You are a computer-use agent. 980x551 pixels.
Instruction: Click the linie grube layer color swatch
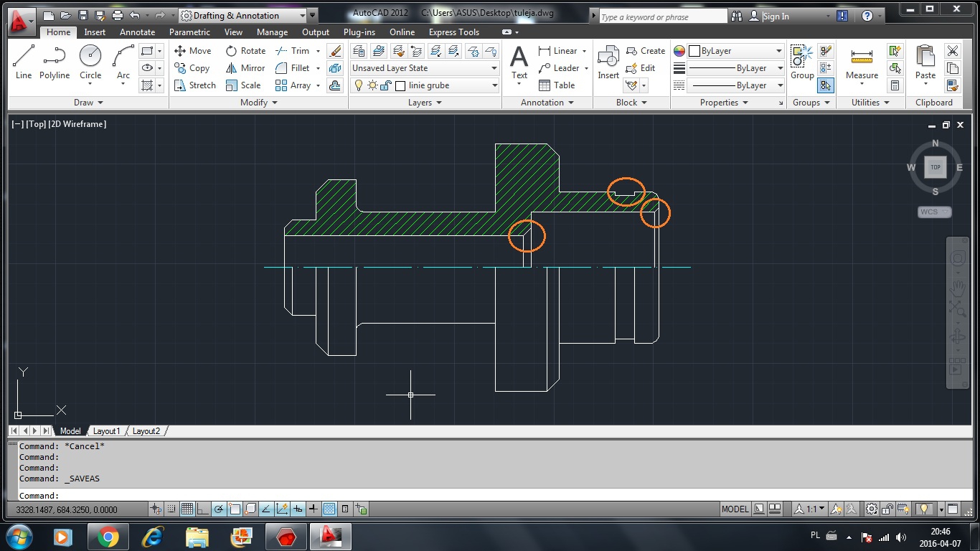(x=400, y=85)
